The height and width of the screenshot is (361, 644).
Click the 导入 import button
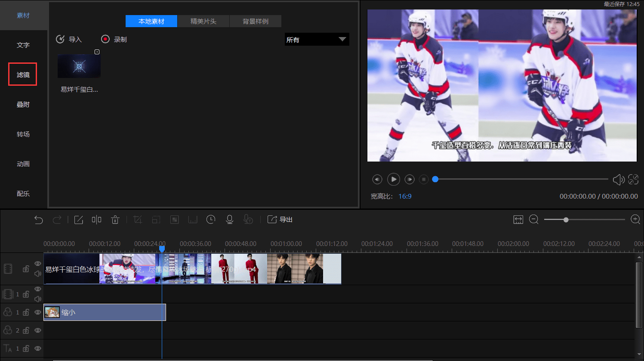[69, 40]
